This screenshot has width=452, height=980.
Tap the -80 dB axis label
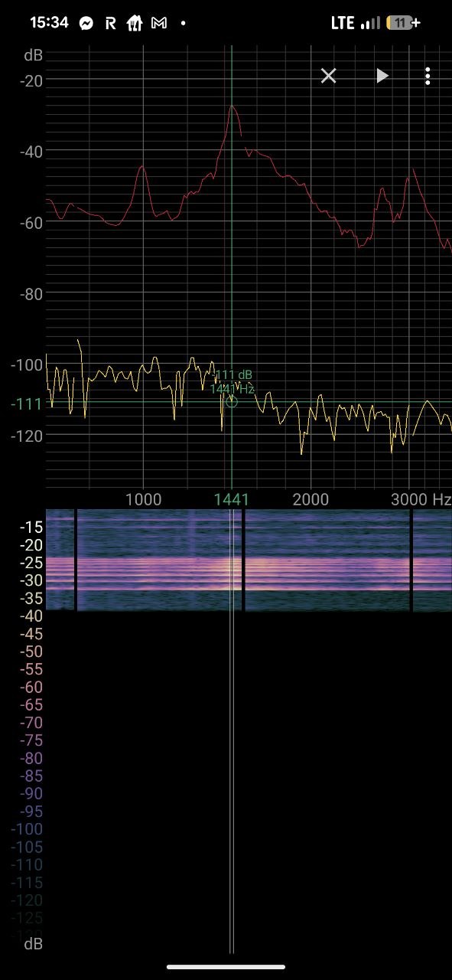point(31,293)
